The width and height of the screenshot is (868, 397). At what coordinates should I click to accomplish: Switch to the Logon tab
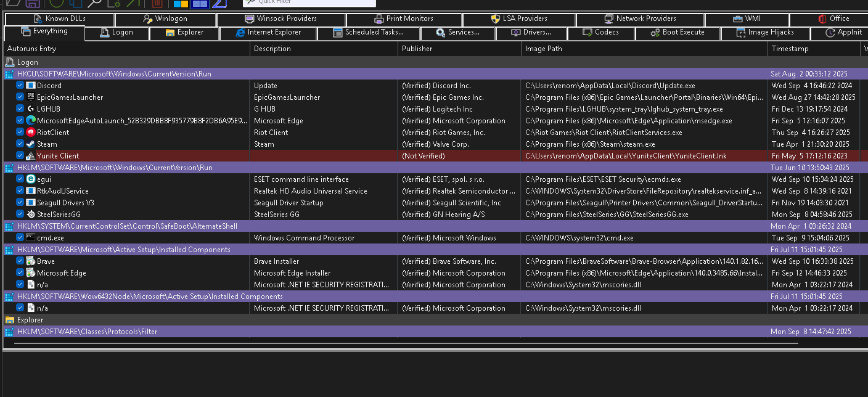click(117, 33)
